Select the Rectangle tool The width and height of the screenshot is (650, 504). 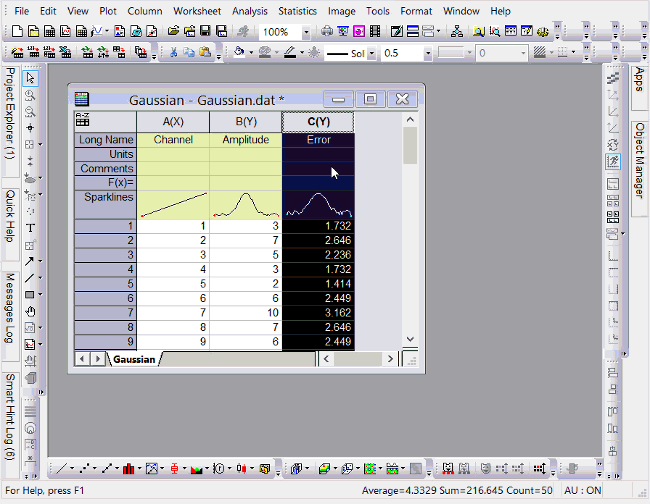pyautogui.click(x=30, y=295)
